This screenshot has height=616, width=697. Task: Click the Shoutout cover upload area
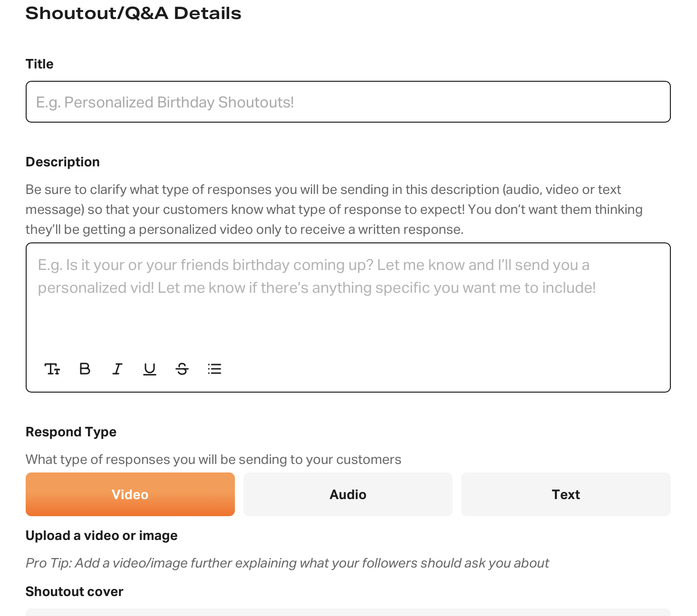(x=348, y=612)
